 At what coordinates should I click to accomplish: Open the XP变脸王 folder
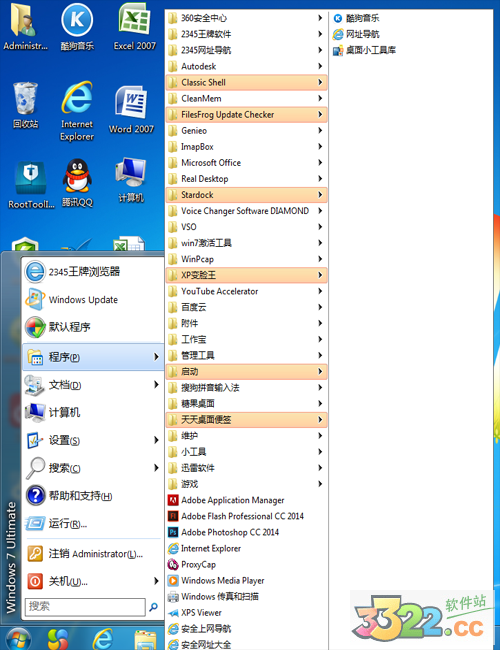click(x=247, y=275)
